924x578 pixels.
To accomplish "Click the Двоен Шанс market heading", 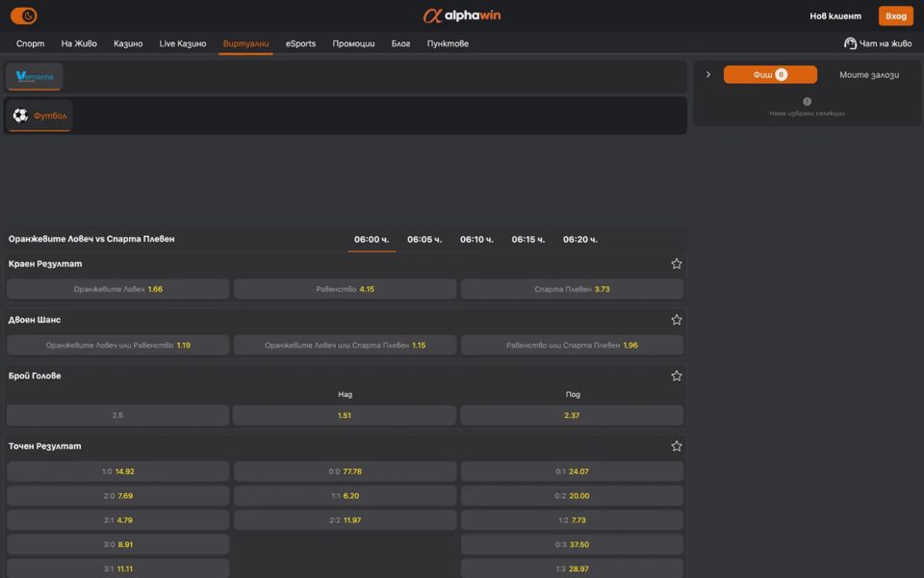I will point(35,320).
